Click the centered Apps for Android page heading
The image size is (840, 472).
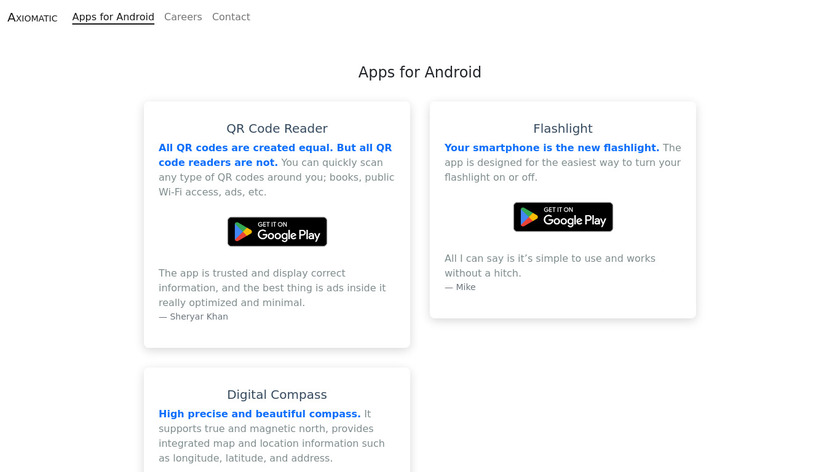point(420,73)
